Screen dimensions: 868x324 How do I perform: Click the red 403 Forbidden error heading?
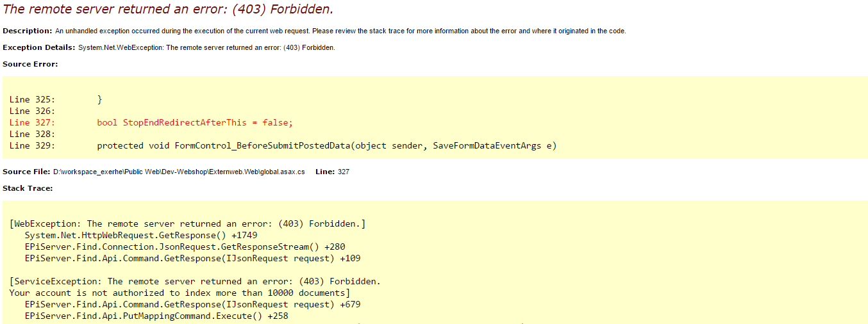pyautogui.click(x=168, y=10)
